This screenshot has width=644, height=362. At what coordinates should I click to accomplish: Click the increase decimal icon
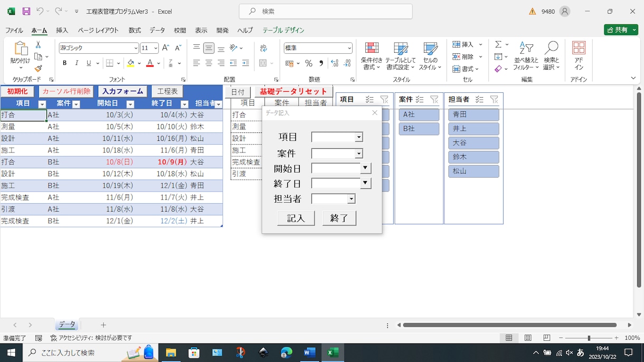334,63
